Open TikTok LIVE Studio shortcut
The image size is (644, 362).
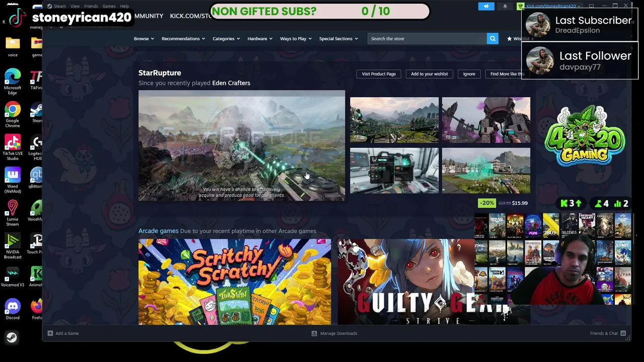point(13,147)
